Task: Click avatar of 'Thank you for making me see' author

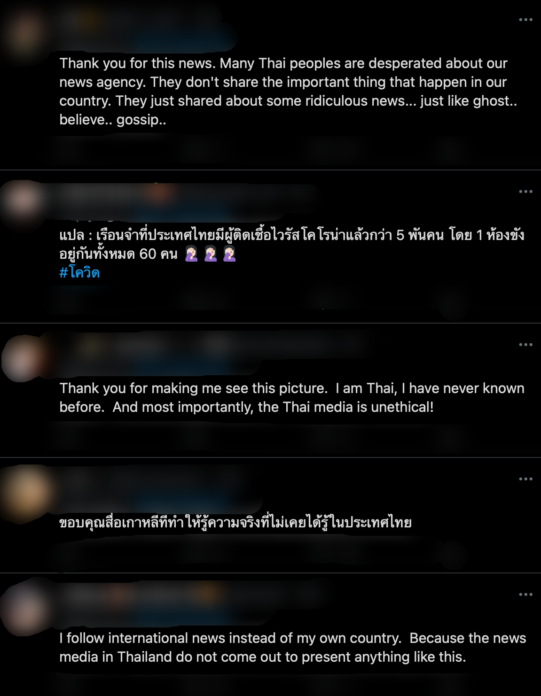Action: tap(23, 358)
